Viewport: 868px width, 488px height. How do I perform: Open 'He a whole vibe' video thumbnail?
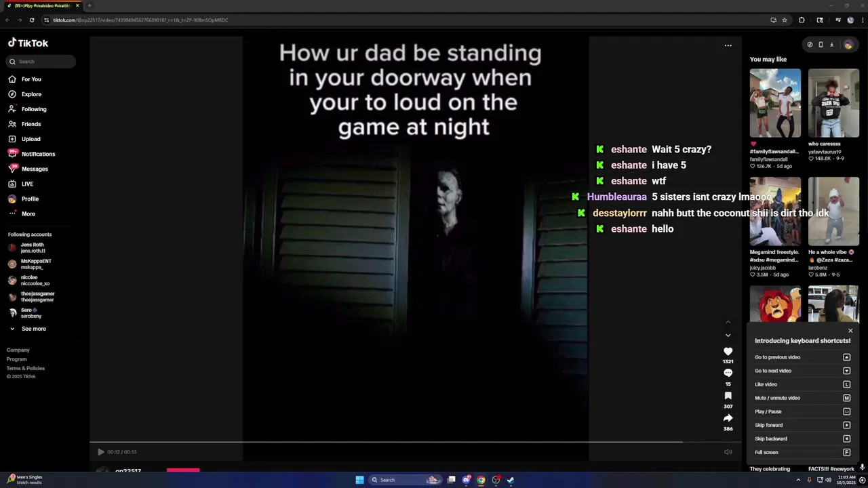tap(833, 211)
